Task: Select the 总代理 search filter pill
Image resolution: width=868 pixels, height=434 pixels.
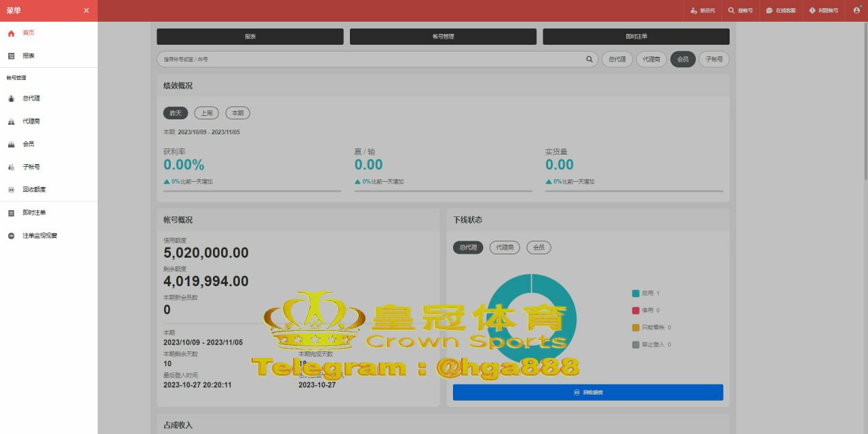Action: coord(617,59)
